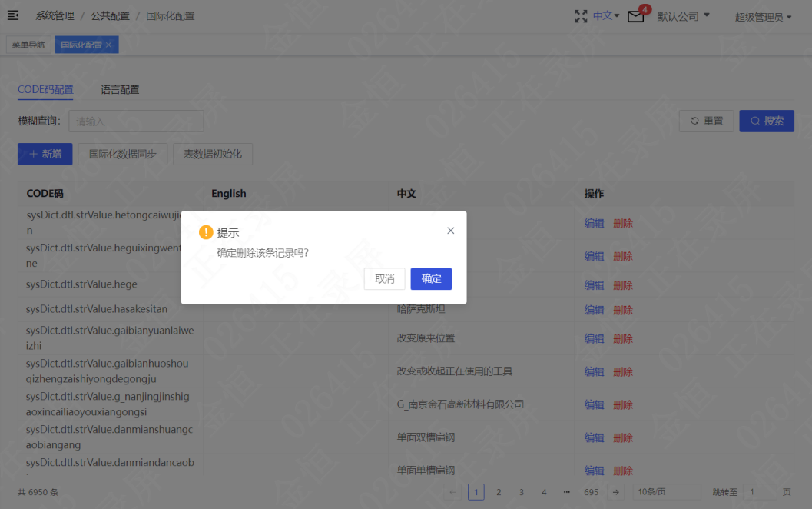Click the pagination ellipsis to jump pages
The width and height of the screenshot is (812, 509).
tap(566, 492)
